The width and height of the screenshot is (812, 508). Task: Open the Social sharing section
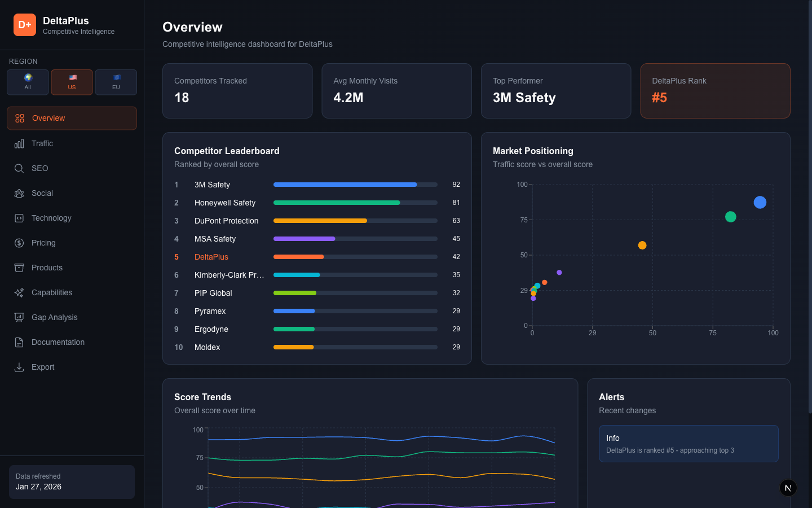pyautogui.click(x=19, y=193)
